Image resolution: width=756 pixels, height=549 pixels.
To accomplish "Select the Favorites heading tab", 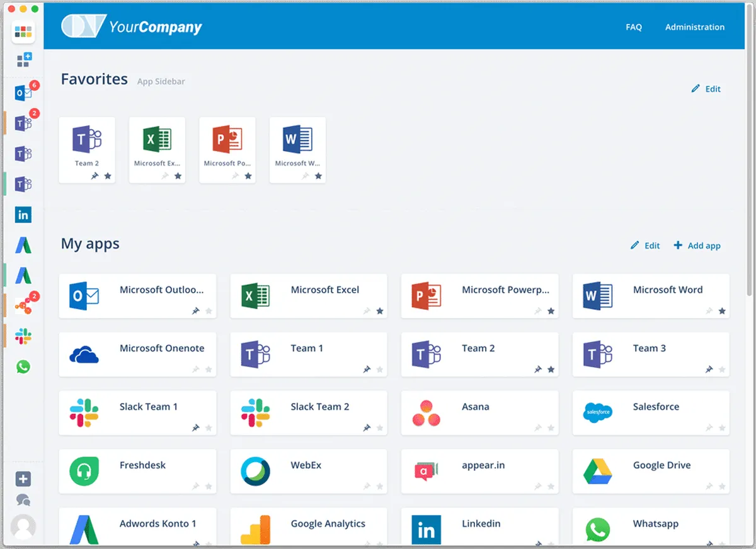I will click(94, 79).
